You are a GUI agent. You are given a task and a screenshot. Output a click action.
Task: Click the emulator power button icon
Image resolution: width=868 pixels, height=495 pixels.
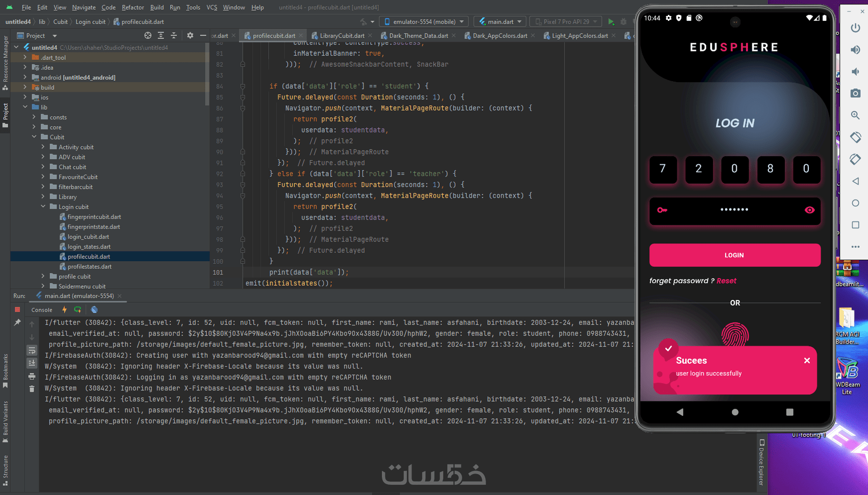(x=855, y=28)
